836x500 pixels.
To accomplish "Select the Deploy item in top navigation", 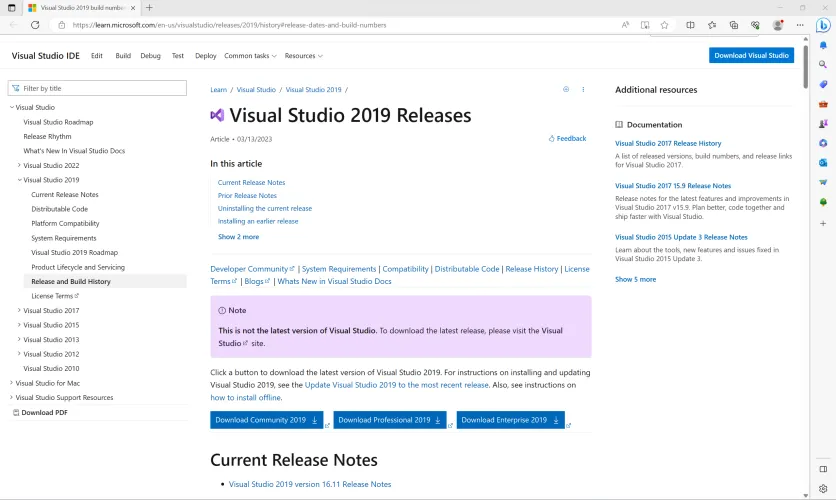I will pos(205,56).
